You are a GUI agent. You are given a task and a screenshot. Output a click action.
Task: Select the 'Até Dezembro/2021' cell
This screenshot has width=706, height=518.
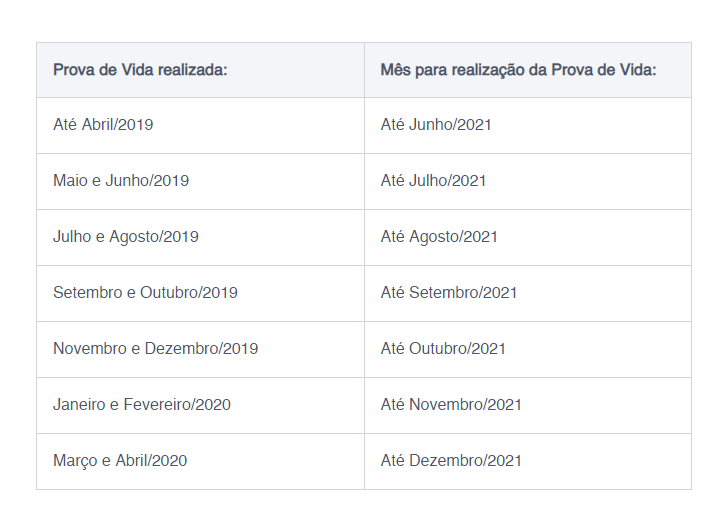[x=451, y=461]
